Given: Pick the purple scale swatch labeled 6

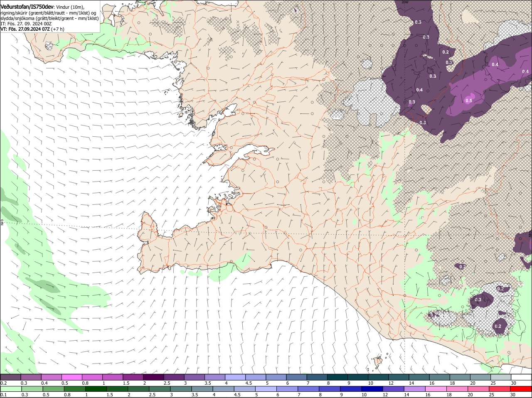Looking at the screenshot, I should pos(297,377).
